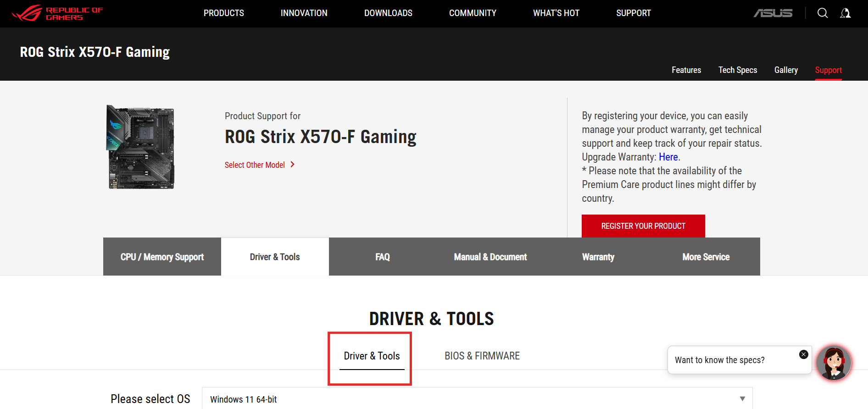
Task: Click the Republic of Gamers logo
Action: pyautogui.click(x=57, y=13)
